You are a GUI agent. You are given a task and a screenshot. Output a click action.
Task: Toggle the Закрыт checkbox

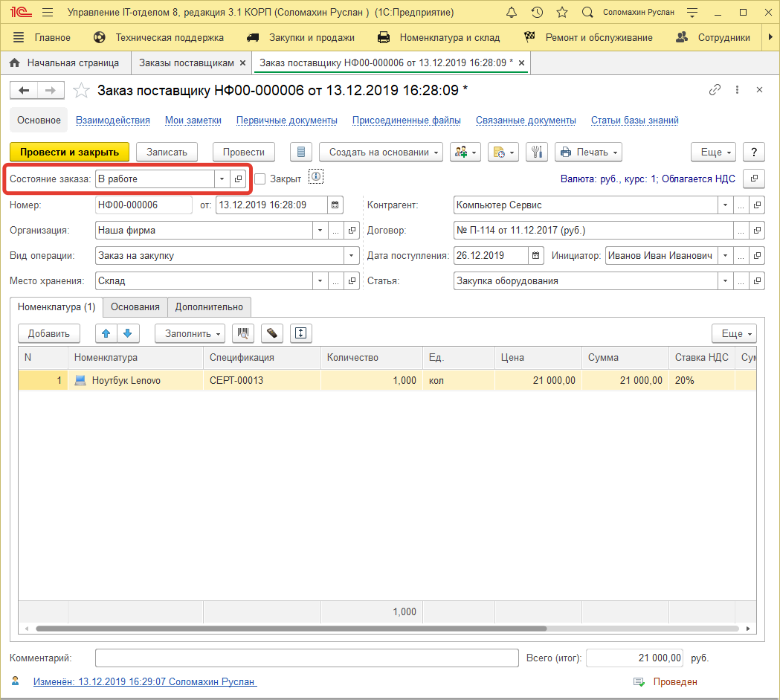coord(260,179)
